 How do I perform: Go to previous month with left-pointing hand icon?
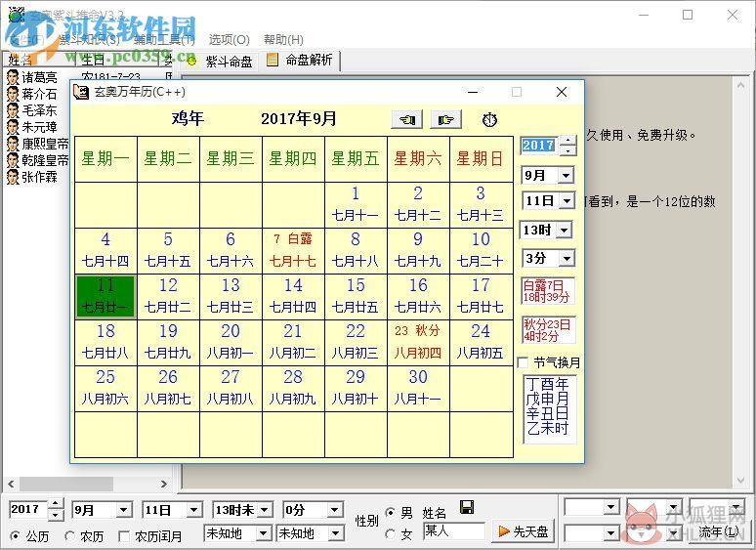(407, 119)
